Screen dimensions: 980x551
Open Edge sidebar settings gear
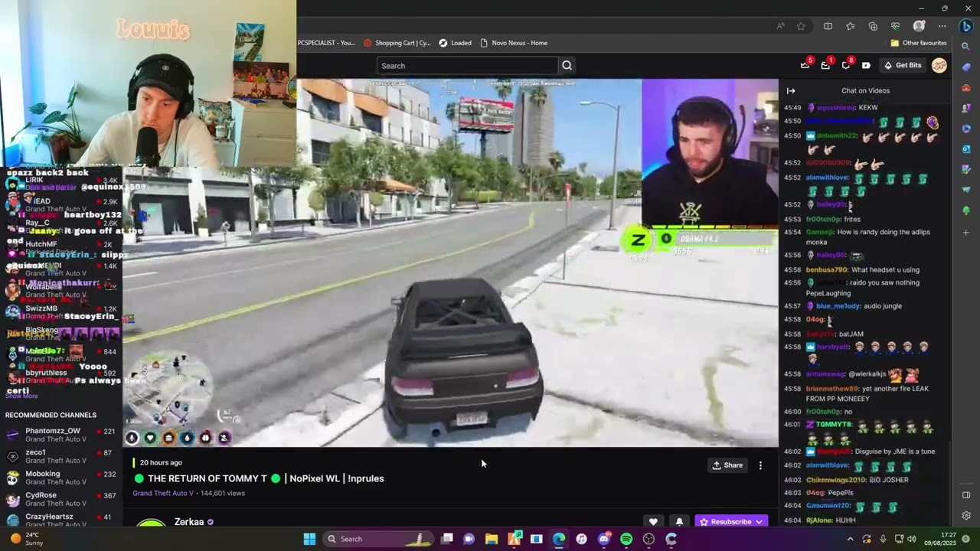tap(966, 516)
